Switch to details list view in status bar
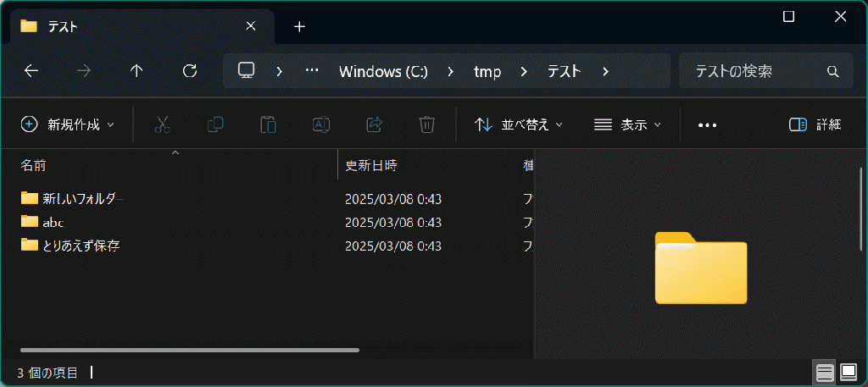Viewport: 868px width, 387px height. click(824, 372)
